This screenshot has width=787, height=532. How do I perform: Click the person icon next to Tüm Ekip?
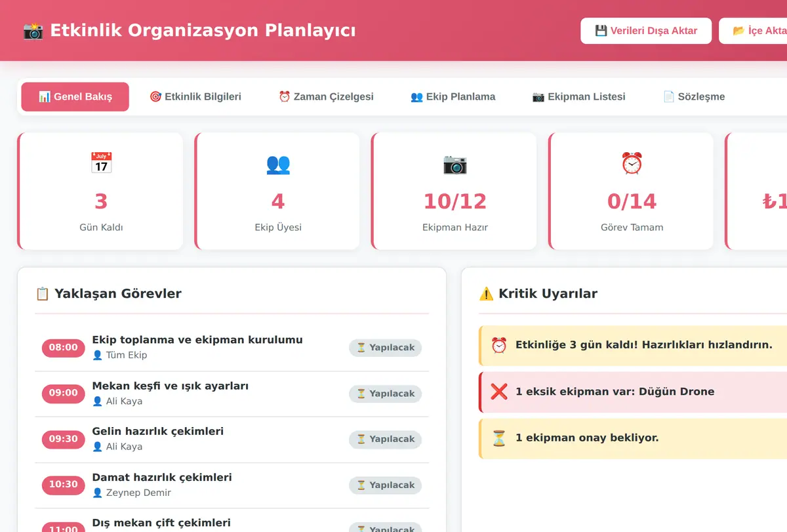[x=98, y=355]
